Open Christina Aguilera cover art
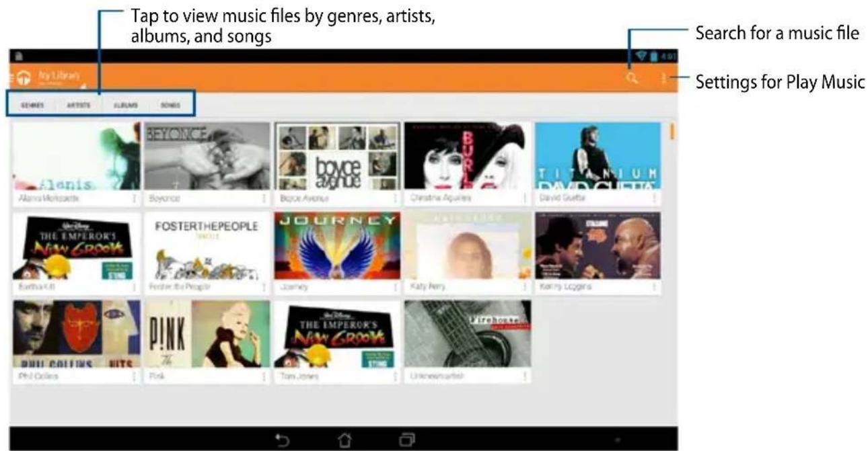 tap(468, 156)
